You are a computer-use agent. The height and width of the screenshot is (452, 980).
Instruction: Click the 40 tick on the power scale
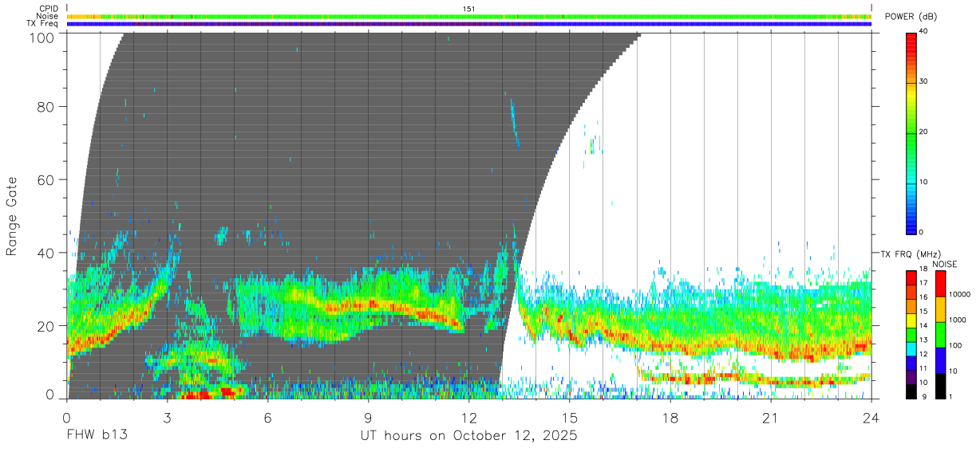(924, 32)
